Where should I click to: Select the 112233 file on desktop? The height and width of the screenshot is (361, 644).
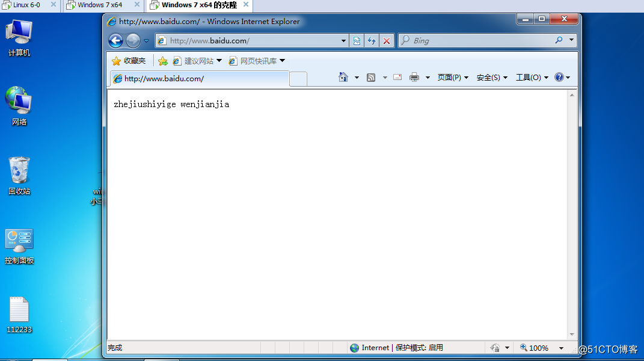click(19, 315)
